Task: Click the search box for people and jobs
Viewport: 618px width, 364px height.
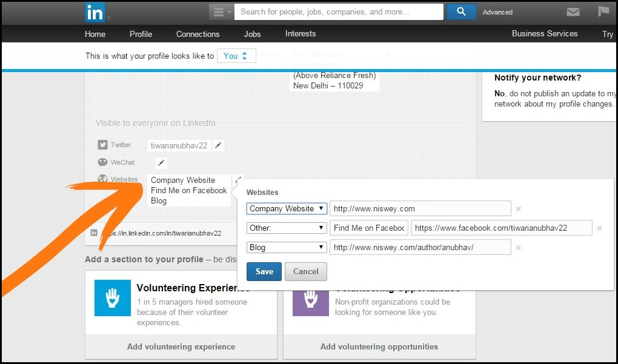Action: tap(339, 12)
